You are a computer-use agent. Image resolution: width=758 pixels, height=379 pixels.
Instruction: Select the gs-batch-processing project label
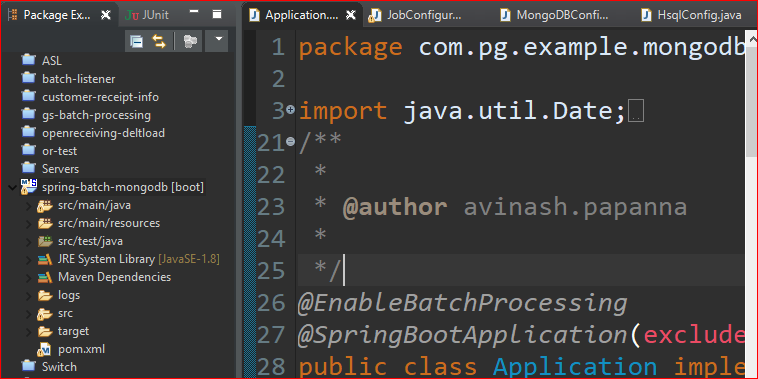(x=96, y=115)
